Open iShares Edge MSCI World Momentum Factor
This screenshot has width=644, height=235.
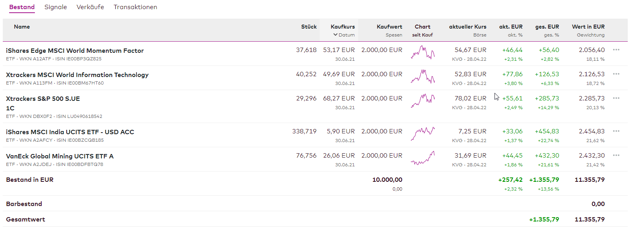coord(75,51)
